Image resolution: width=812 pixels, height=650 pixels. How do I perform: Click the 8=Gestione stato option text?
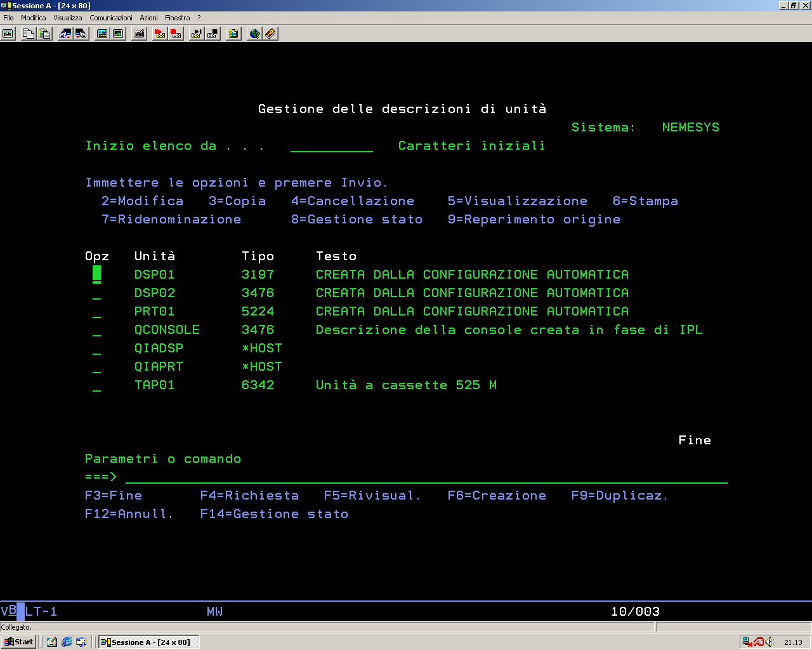tap(357, 219)
